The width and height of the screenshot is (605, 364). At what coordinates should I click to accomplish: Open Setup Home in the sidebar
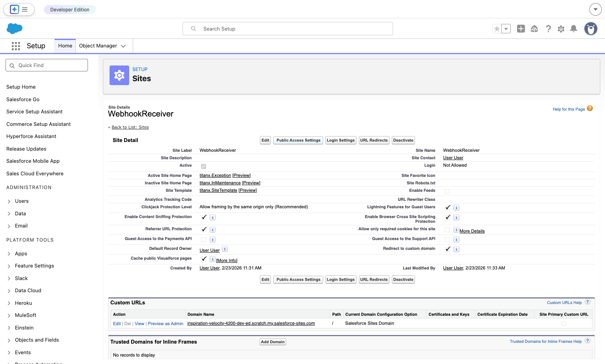21,87
